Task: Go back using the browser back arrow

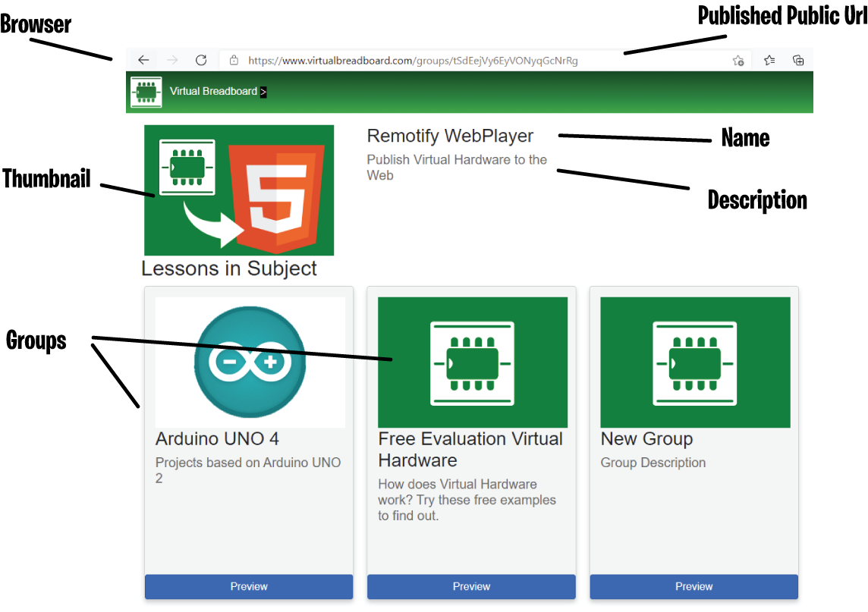Action: coord(143,61)
